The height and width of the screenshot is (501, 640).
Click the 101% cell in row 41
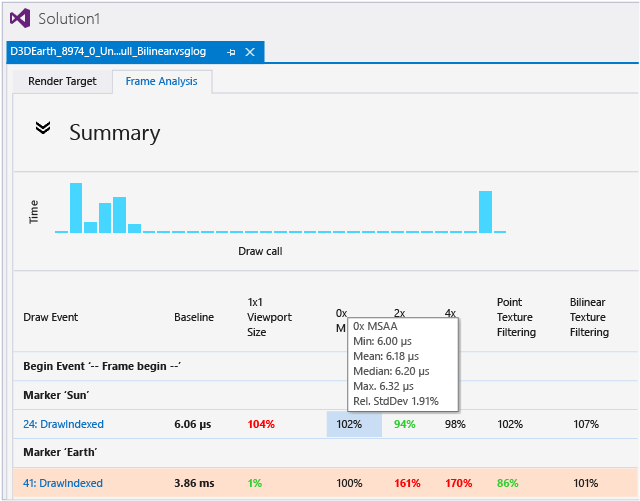tap(586, 483)
